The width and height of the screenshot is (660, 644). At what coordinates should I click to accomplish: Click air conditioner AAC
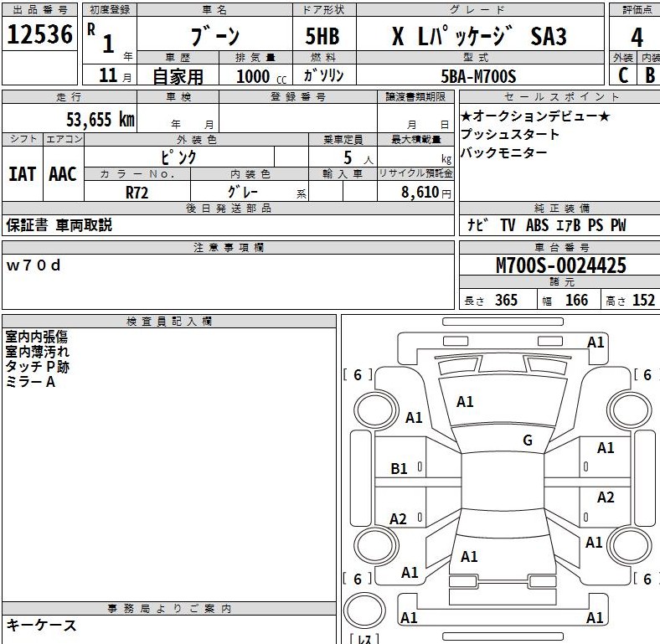pyautogui.click(x=63, y=174)
